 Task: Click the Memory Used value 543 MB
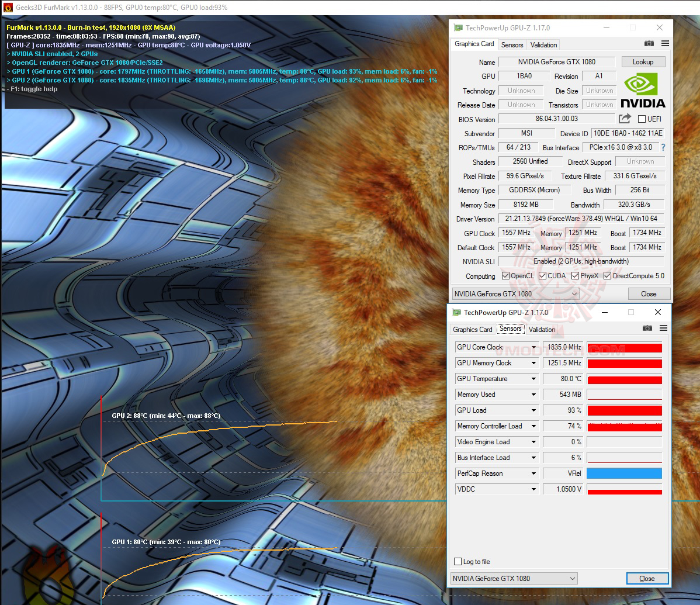pos(563,395)
